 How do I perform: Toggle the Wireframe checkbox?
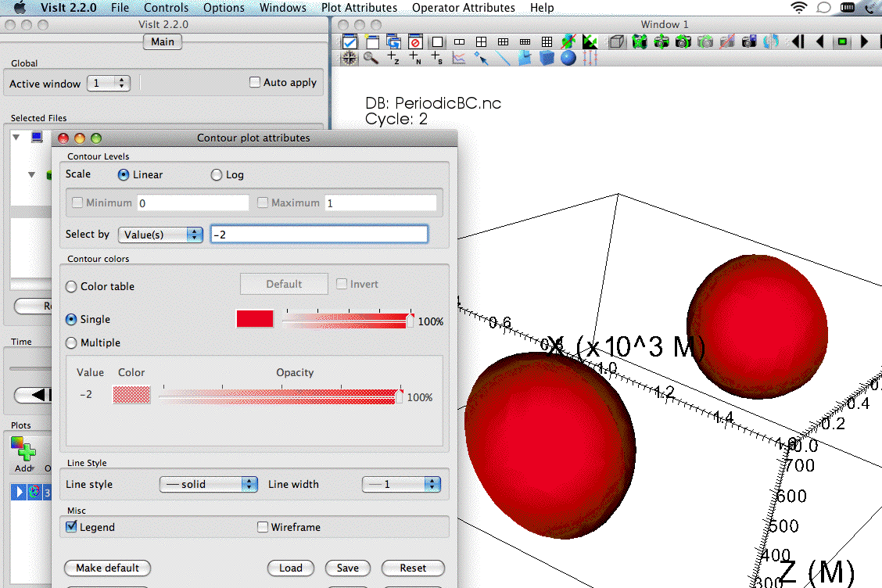[x=263, y=527]
